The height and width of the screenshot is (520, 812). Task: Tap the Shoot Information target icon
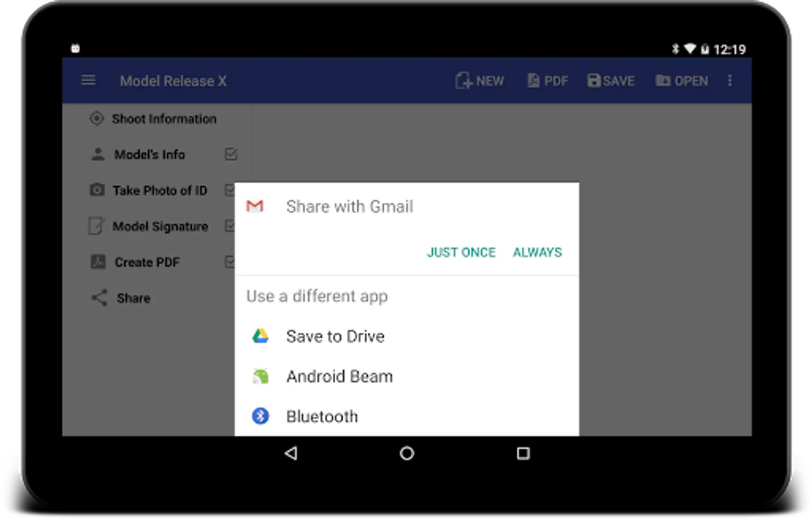pyautogui.click(x=97, y=118)
